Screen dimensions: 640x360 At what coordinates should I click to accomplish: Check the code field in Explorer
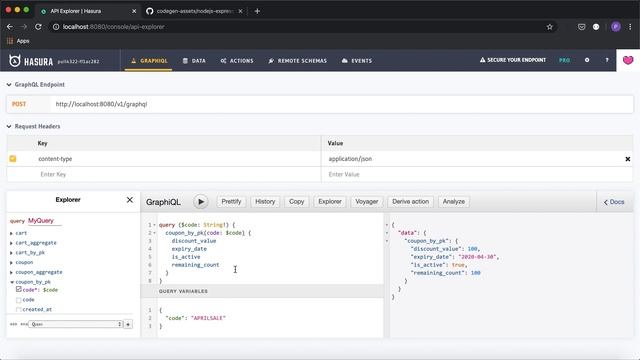click(x=19, y=300)
